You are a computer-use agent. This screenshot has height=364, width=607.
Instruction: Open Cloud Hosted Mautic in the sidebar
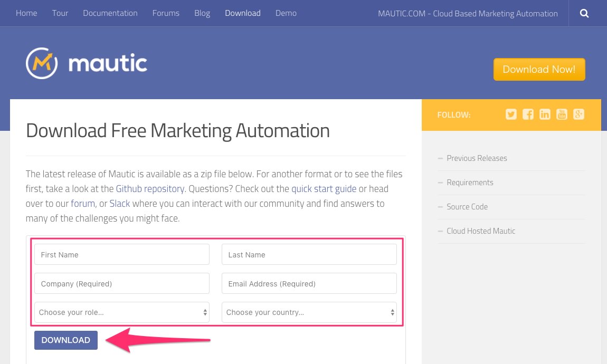coord(481,231)
